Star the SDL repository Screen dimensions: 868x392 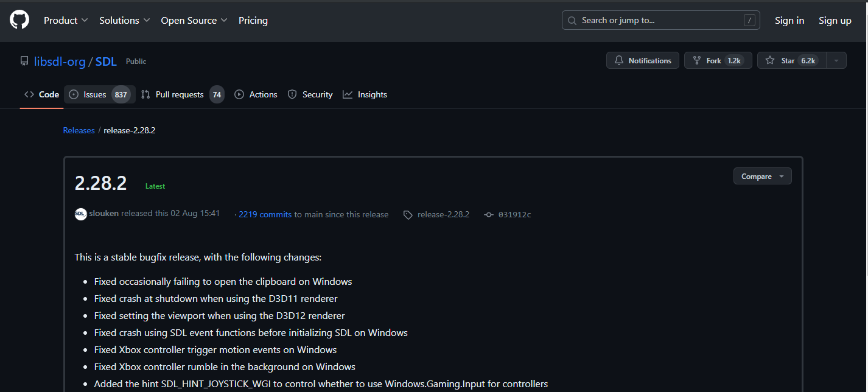[789, 61]
